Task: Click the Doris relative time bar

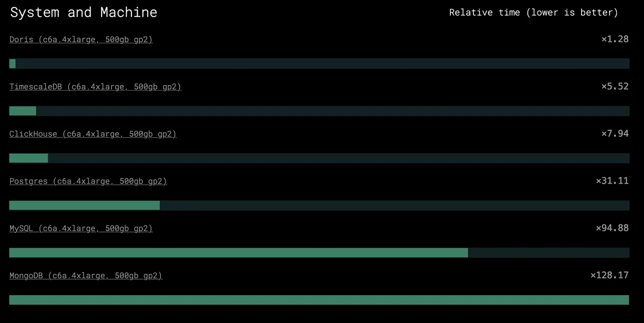Action: pos(319,63)
